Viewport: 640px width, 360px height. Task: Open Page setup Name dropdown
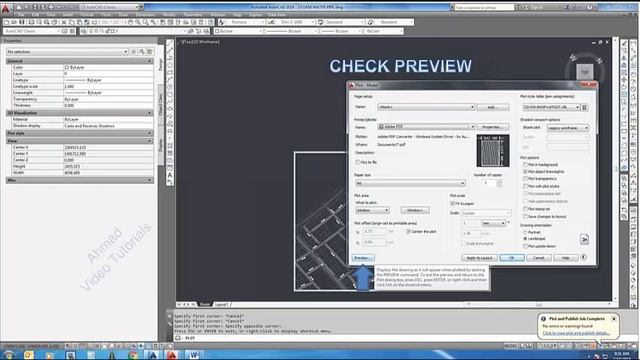tap(427, 107)
